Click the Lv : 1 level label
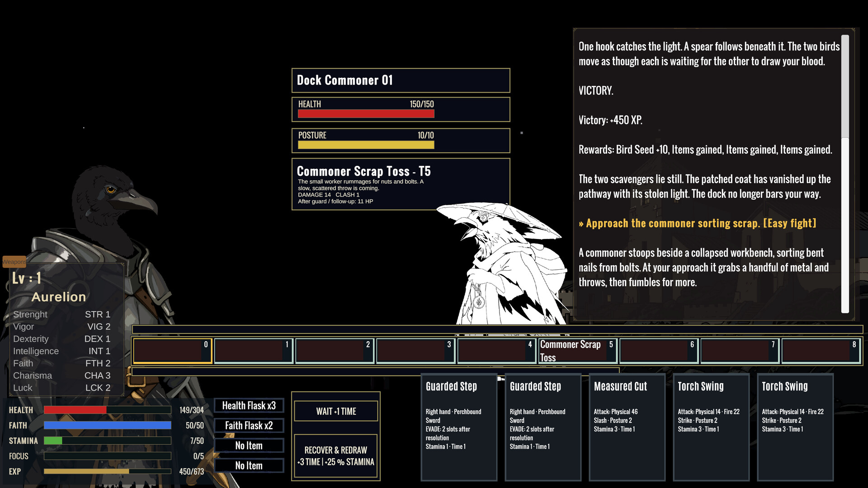 (27, 278)
